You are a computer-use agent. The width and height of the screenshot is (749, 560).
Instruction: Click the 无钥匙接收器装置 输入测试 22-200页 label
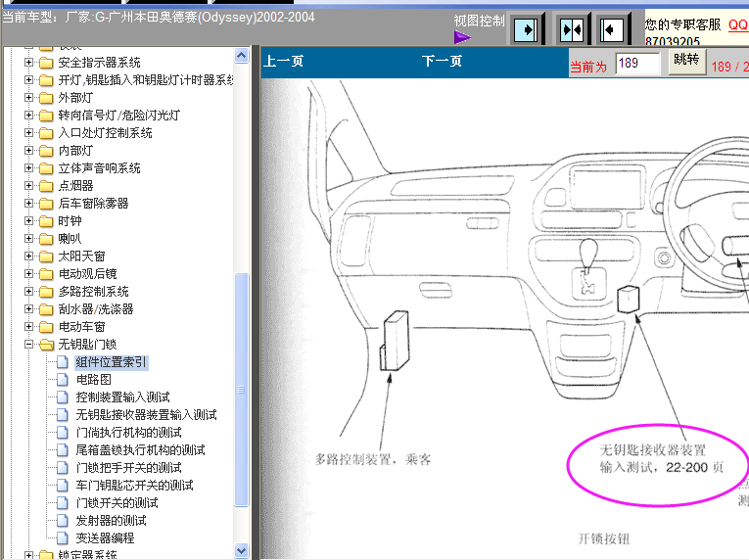[x=661, y=459]
